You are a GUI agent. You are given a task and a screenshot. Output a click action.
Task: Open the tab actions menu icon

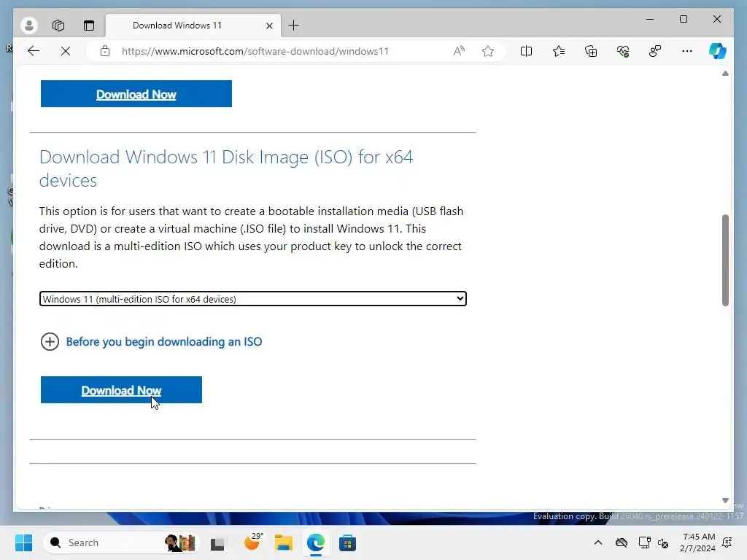click(89, 26)
